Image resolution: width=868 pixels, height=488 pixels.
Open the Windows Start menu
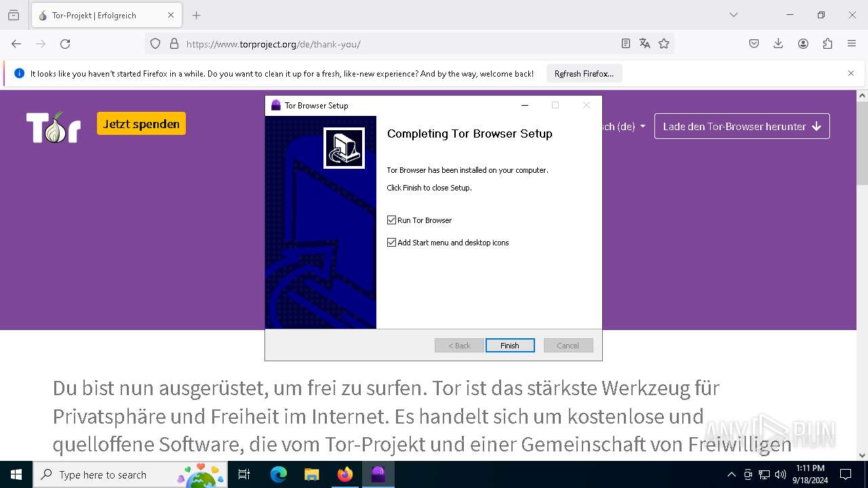coord(16,474)
